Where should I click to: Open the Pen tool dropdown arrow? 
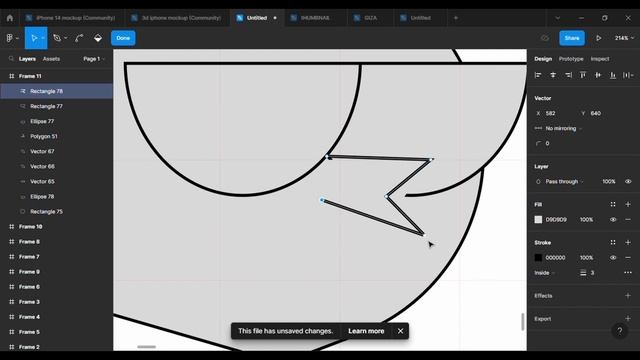pos(66,38)
